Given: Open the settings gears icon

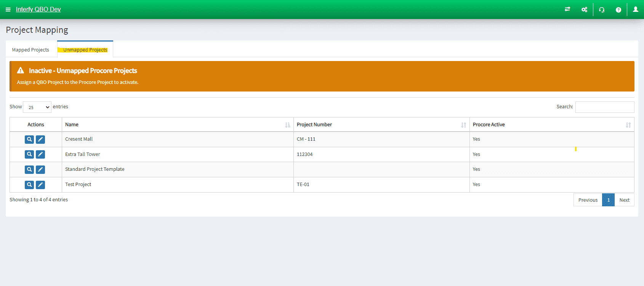Looking at the screenshot, I should click(x=584, y=10).
